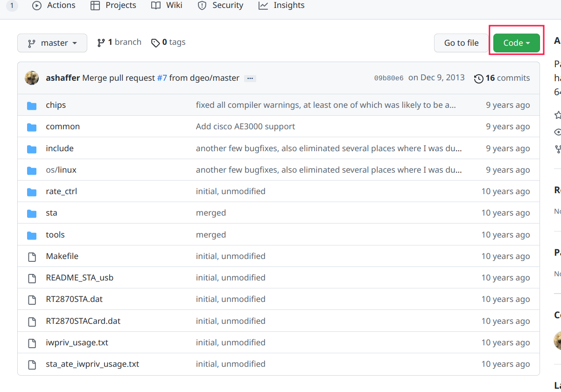
Task: Open the Security tab
Action: point(220,6)
